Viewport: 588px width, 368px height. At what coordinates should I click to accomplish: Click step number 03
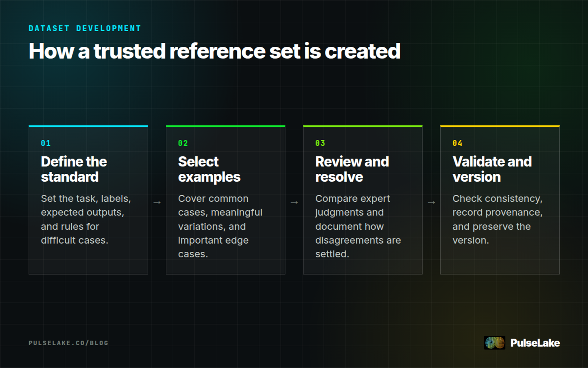point(320,143)
